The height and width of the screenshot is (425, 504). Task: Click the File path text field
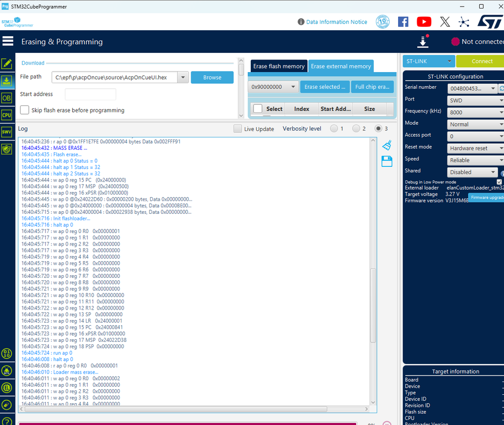(x=115, y=77)
